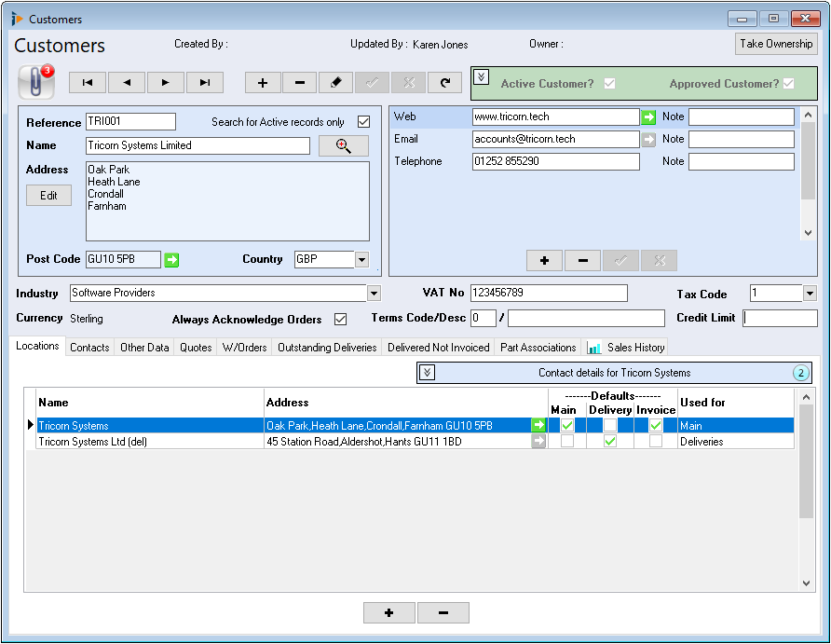Open the website with the green arrow
831x644 pixels.
[648, 117]
